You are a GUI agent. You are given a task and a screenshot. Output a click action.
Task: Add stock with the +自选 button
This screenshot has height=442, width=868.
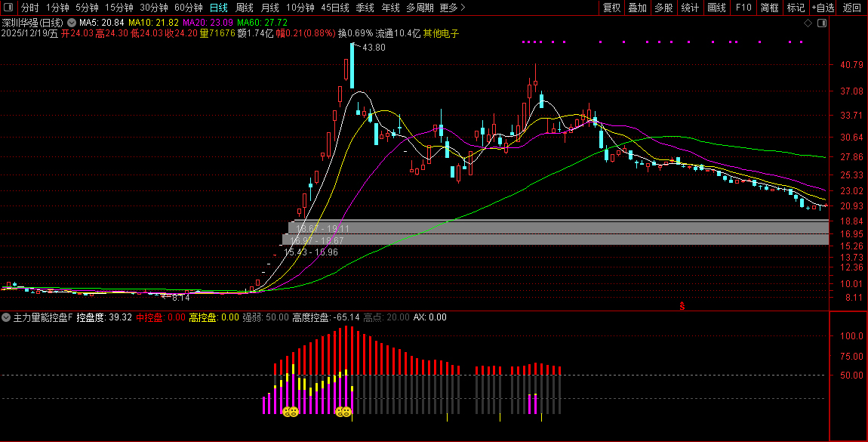pyautogui.click(x=823, y=8)
